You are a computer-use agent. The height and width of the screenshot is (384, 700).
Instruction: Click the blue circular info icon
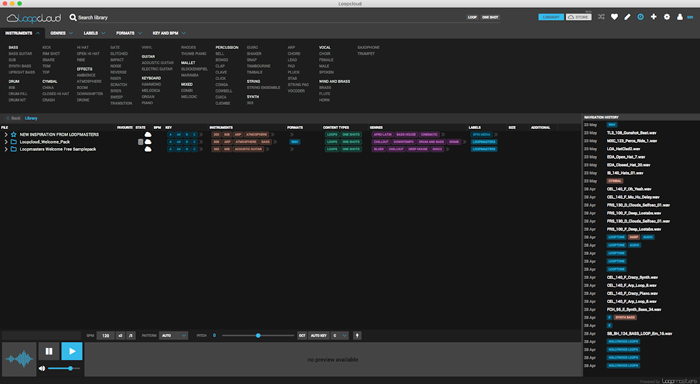pyautogui.click(x=640, y=17)
